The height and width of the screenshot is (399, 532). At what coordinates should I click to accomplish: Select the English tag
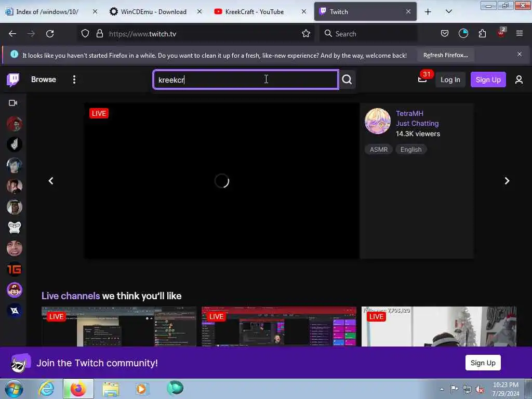coord(411,150)
